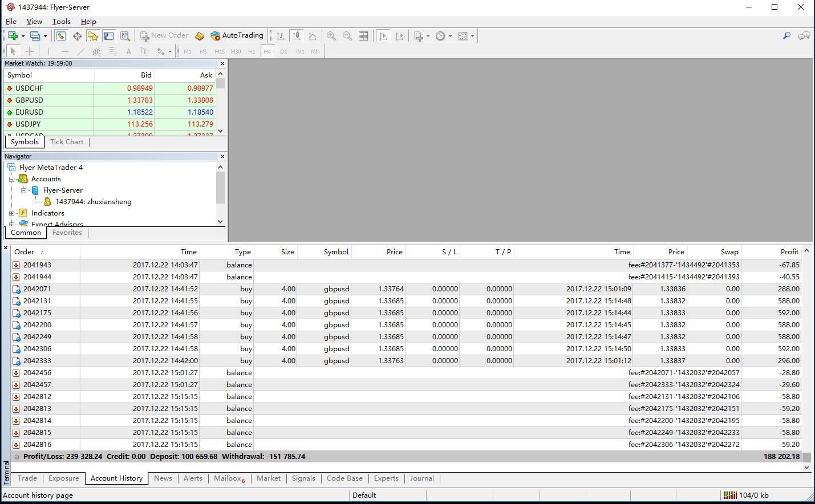Click the Zoom In magnifier icon

click(x=331, y=36)
